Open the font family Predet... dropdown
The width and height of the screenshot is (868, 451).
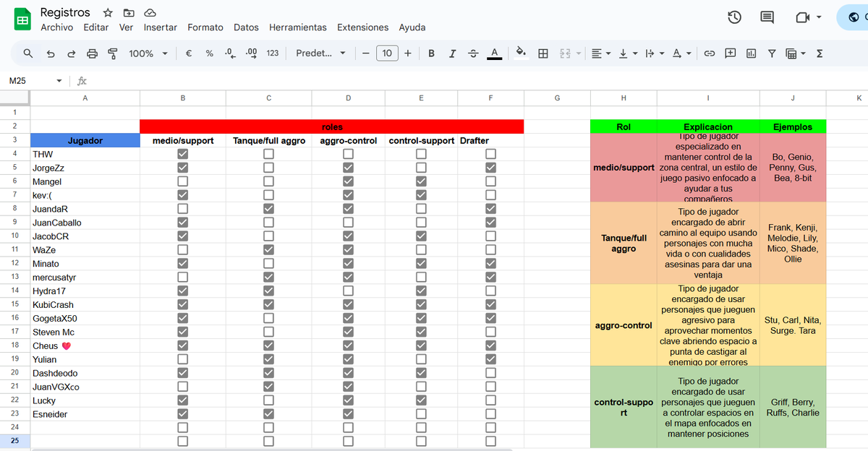(320, 53)
